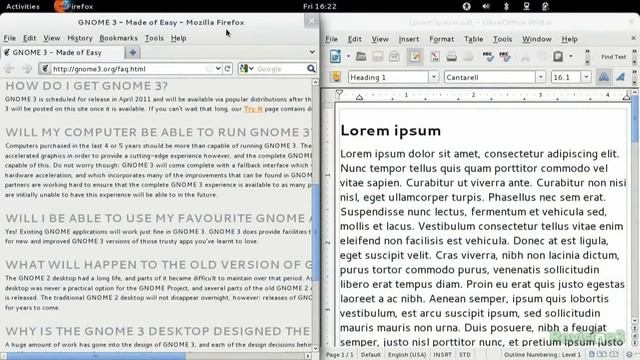
Task: Open the Writer Help menu
Action: coord(569,39)
